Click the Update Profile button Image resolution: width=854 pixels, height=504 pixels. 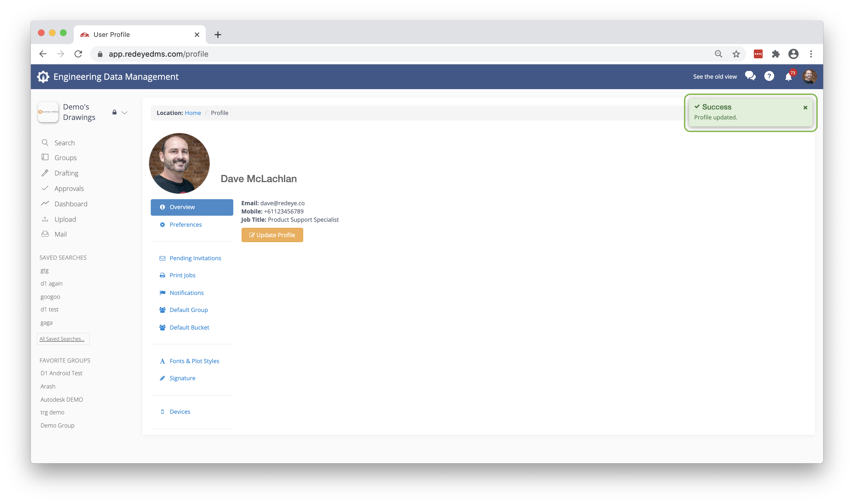(x=272, y=235)
